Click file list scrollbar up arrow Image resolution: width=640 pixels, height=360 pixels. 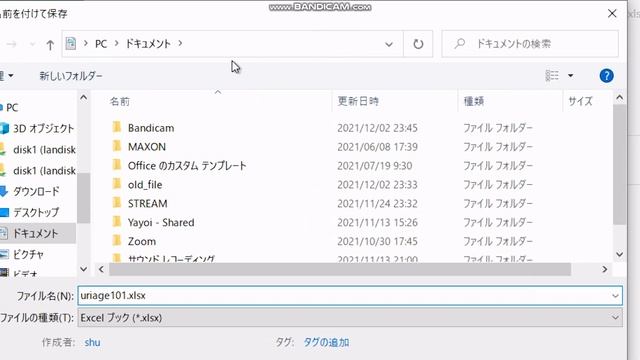[x=619, y=98]
